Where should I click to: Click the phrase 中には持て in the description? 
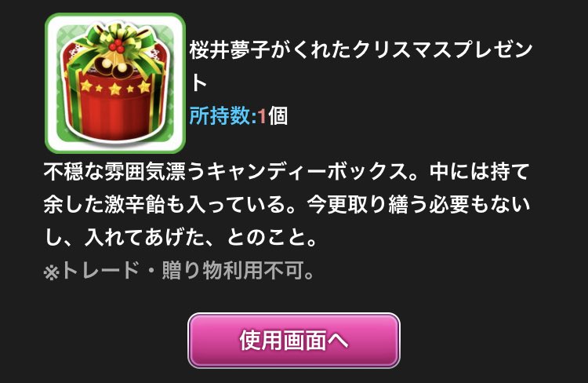(x=479, y=171)
